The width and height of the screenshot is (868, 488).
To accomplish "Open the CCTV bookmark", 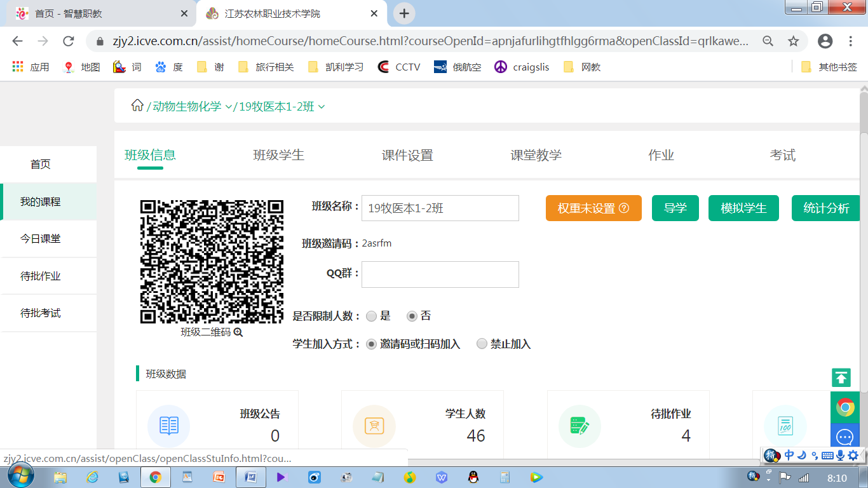I will [399, 67].
